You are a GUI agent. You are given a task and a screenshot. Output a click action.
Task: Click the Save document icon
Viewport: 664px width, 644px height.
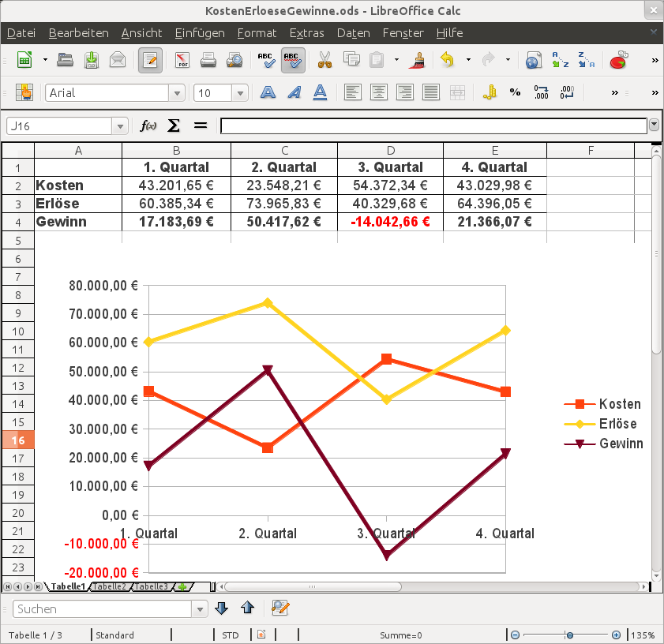click(92, 60)
